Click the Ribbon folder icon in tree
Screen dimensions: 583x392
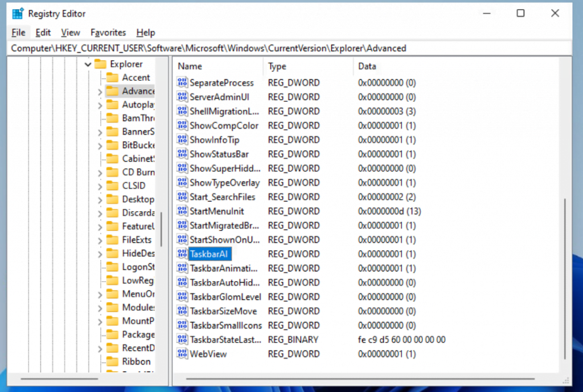(112, 361)
